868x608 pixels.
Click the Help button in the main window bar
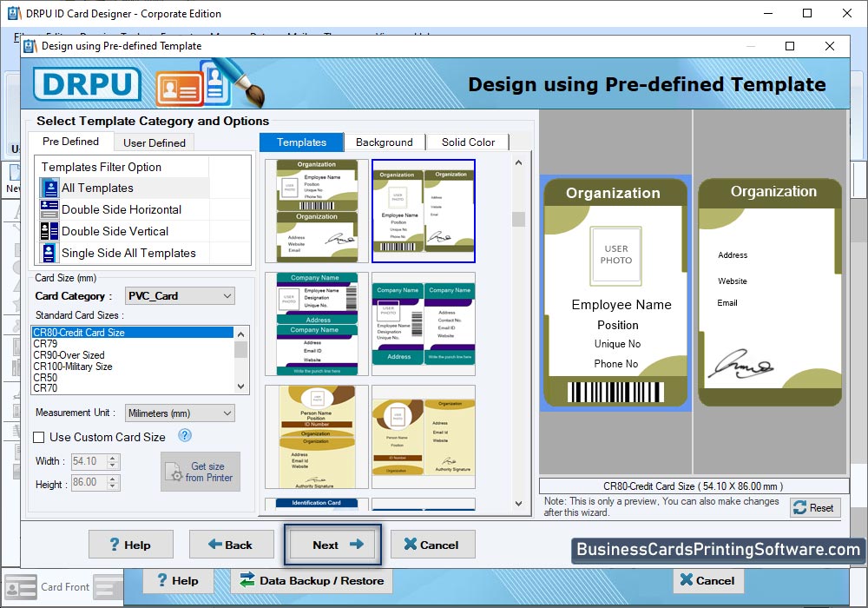[x=178, y=581]
